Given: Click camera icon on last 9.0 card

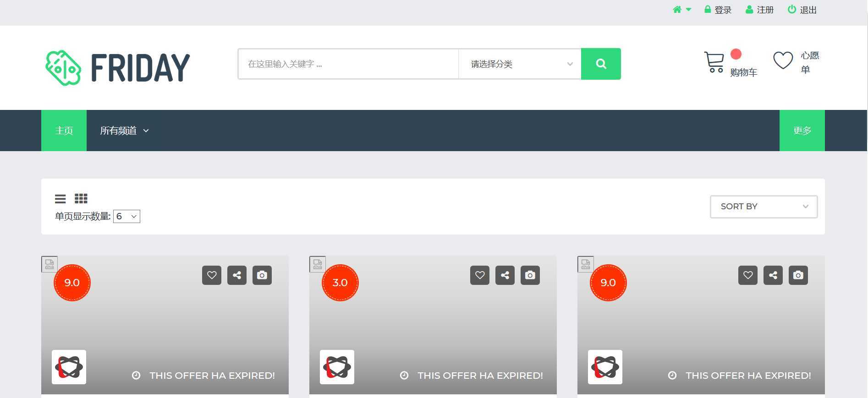Looking at the screenshot, I should point(798,275).
